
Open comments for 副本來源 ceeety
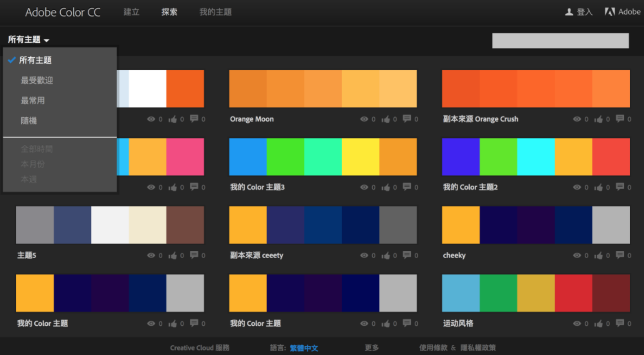point(407,255)
